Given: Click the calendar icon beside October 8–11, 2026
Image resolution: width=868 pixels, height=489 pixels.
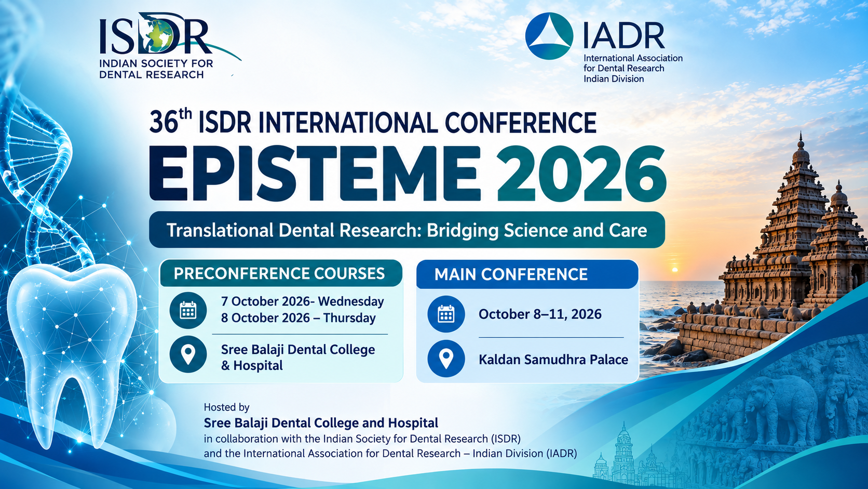Looking at the screenshot, I should (x=446, y=314).
